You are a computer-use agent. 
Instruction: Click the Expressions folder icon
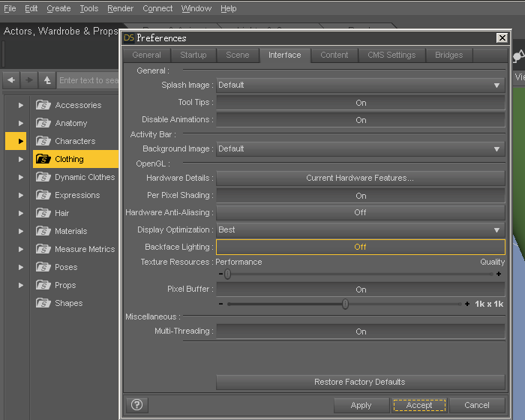43,195
